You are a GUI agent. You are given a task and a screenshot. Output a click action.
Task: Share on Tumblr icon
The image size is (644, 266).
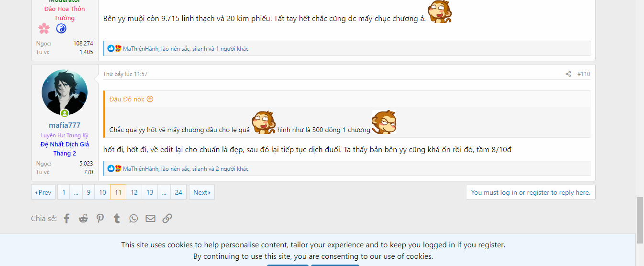pos(117,219)
